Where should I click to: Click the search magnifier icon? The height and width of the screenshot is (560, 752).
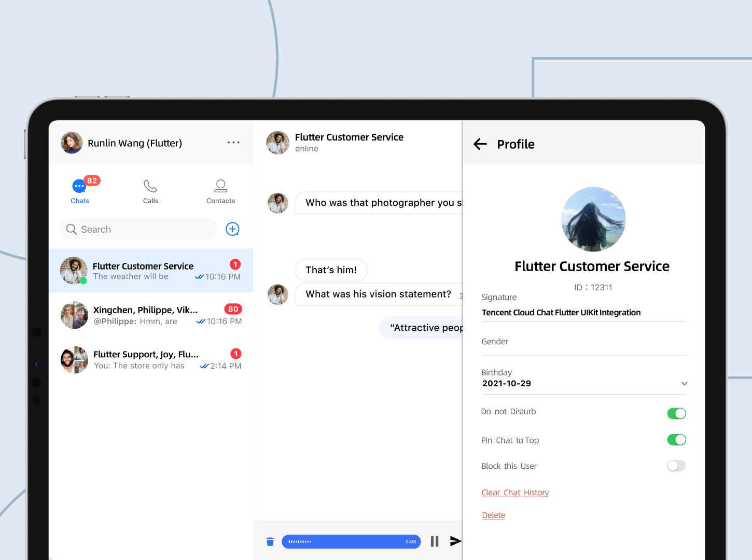(x=72, y=229)
